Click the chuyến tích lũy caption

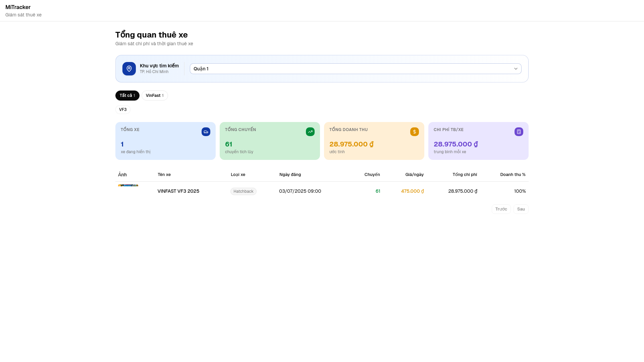pyautogui.click(x=239, y=152)
